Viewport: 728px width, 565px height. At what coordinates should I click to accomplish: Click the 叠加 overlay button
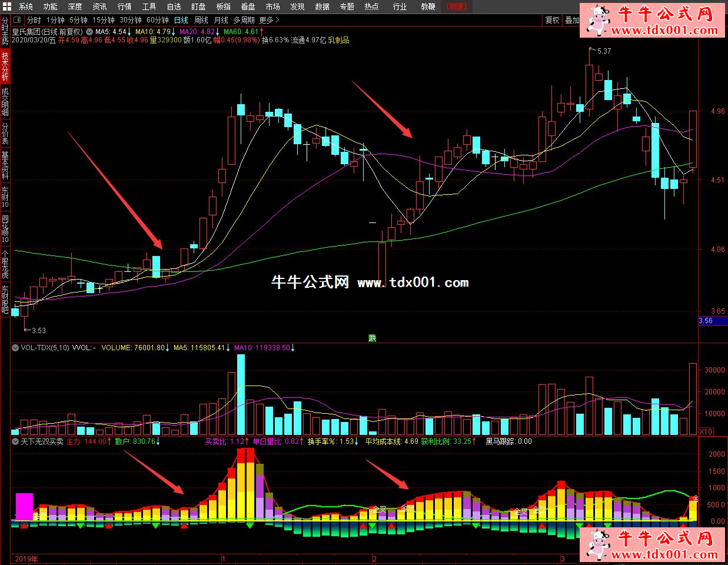pos(572,20)
